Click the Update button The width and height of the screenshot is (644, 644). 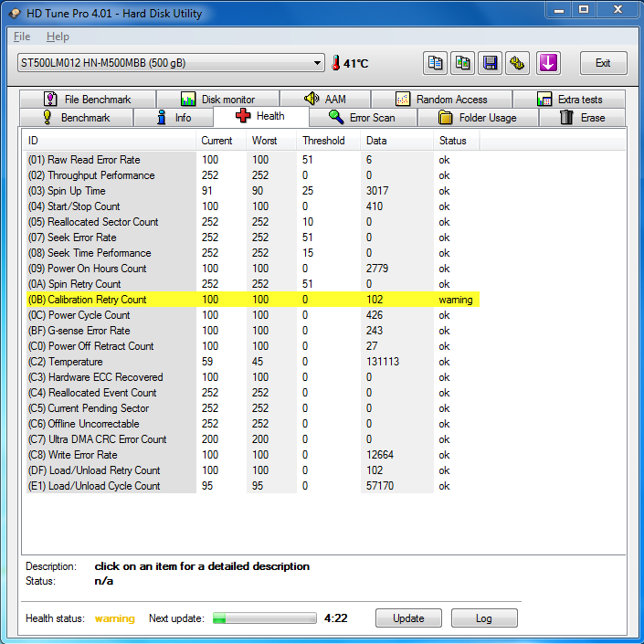pos(408,618)
